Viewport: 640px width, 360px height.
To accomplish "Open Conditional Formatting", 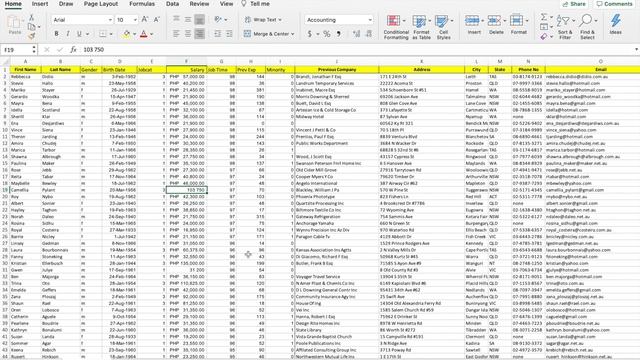I will point(396,27).
